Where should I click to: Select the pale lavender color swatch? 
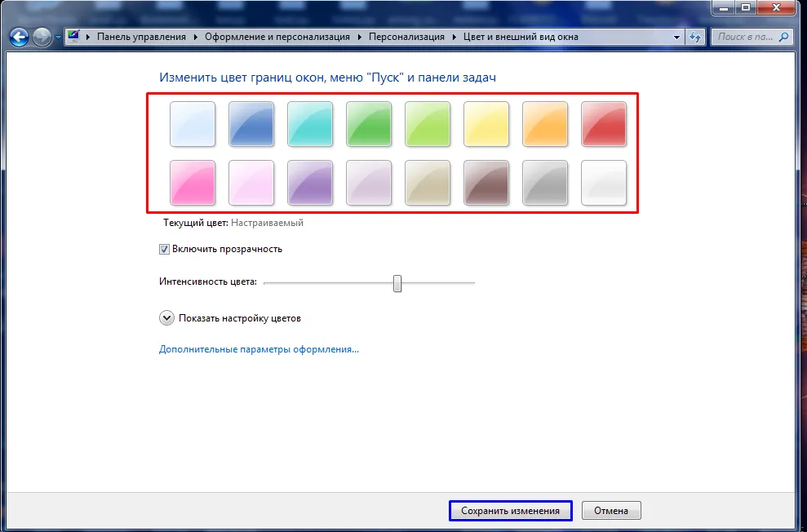click(369, 183)
